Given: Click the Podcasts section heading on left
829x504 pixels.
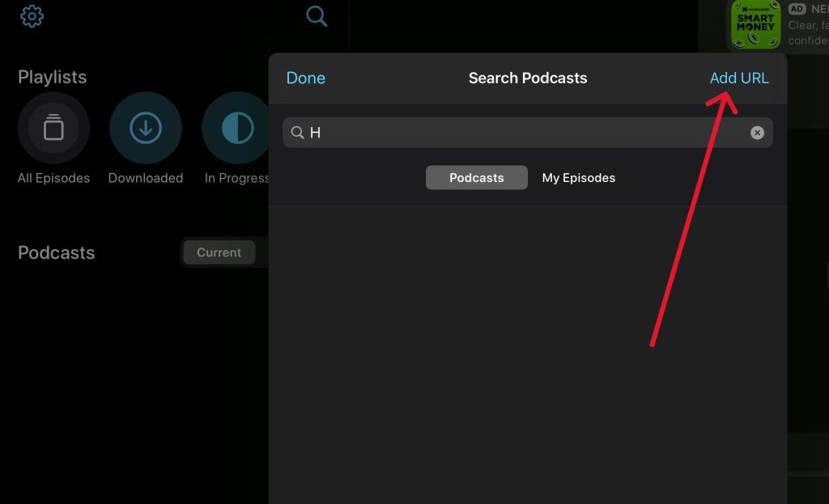Looking at the screenshot, I should tap(56, 252).
